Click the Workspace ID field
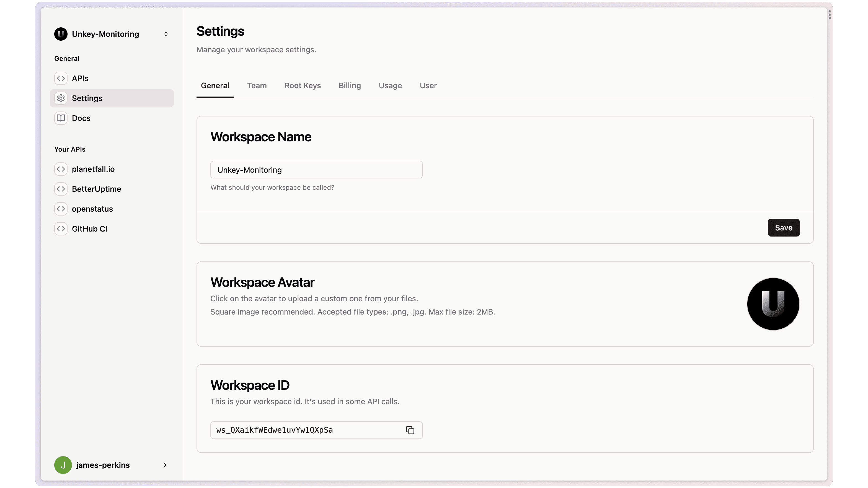 pos(317,430)
